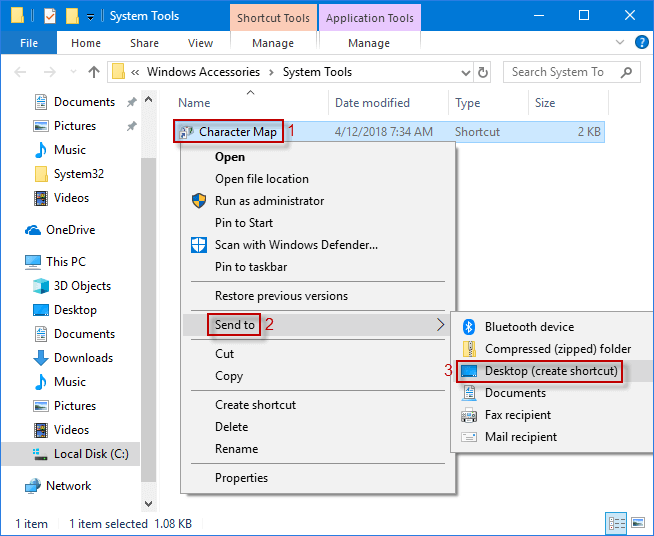Viewport: 654px width, 536px height.
Task: Select Network in the navigation pane
Action: click(68, 486)
